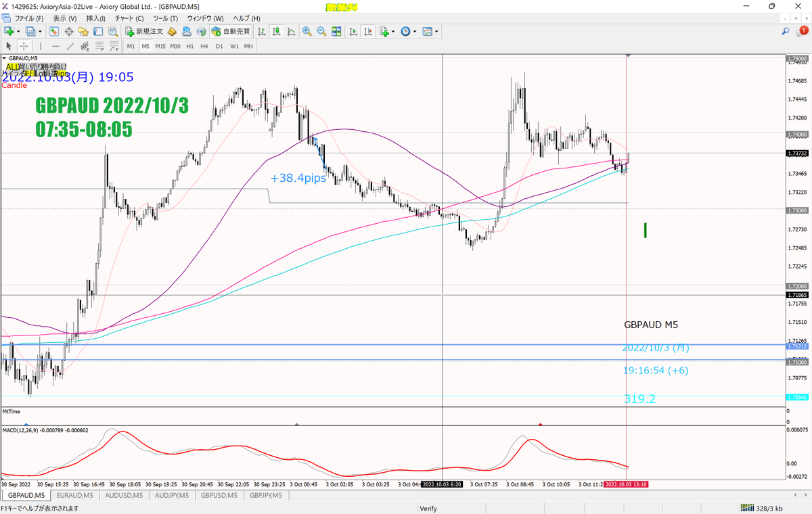Open the Market Watch window icon
Viewport: 812px width, 514px height.
[x=55, y=31]
